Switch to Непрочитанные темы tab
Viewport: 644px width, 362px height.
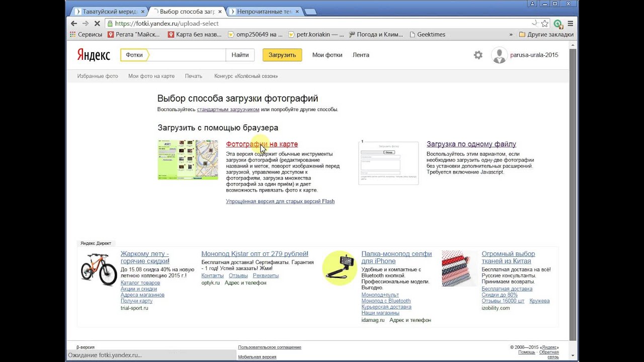[x=263, y=12]
